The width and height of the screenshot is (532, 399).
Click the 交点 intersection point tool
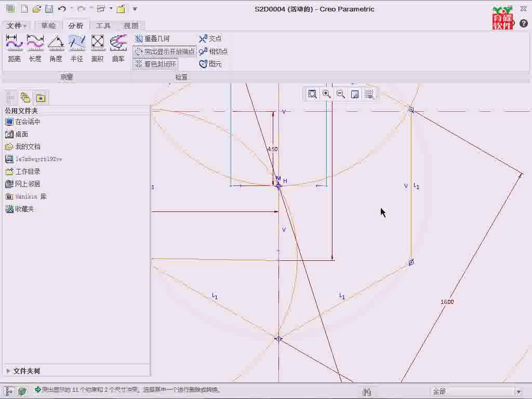[210, 38]
